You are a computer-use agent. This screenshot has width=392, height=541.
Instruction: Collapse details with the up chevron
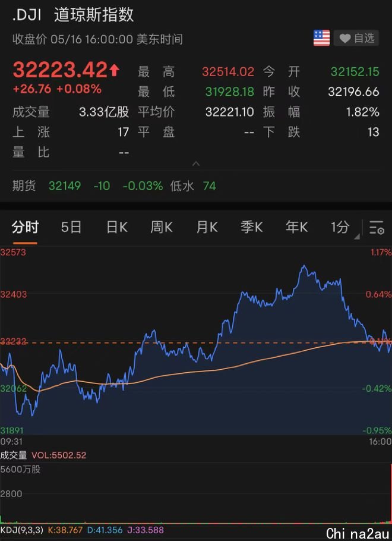click(x=196, y=163)
